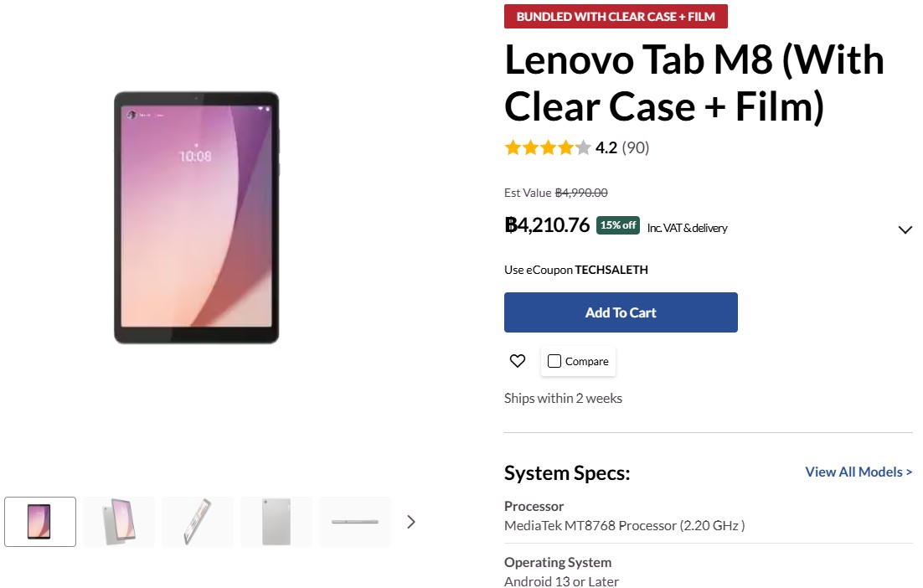Click the Lenovo Tab M8 product title
Screen dimensions: 923x588
coord(694,83)
